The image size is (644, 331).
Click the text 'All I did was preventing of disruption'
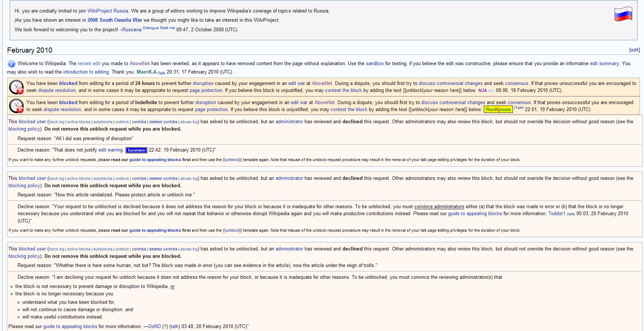tap(93, 139)
